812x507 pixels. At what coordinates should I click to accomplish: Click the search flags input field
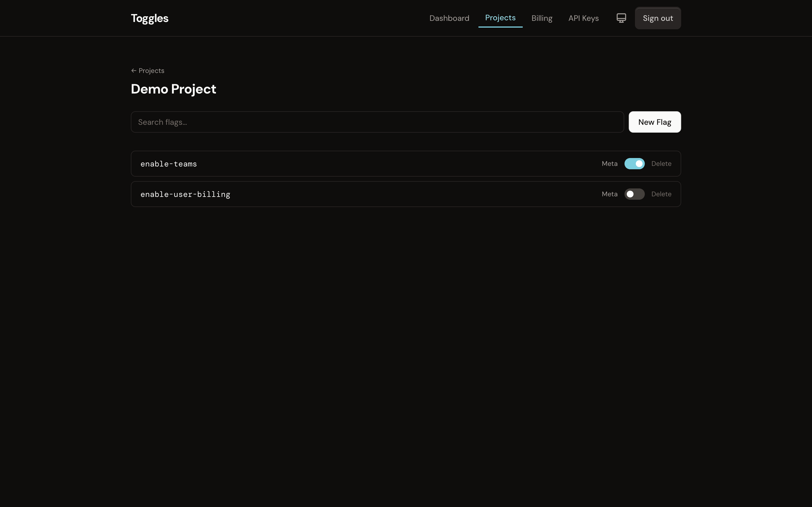[x=377, y=122]
